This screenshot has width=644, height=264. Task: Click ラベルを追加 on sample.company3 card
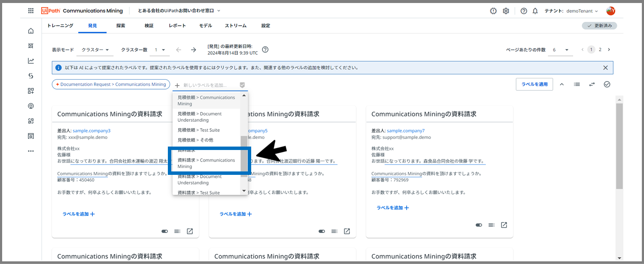click(x=79, y=214)
